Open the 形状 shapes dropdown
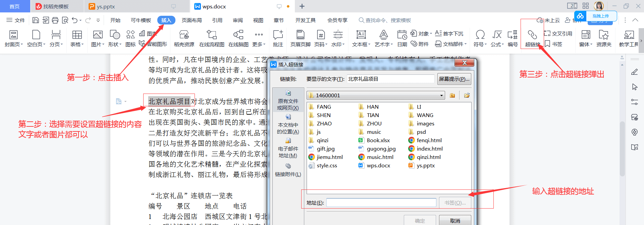The width and height of the screenshot is (644, 225). point(115,38)
